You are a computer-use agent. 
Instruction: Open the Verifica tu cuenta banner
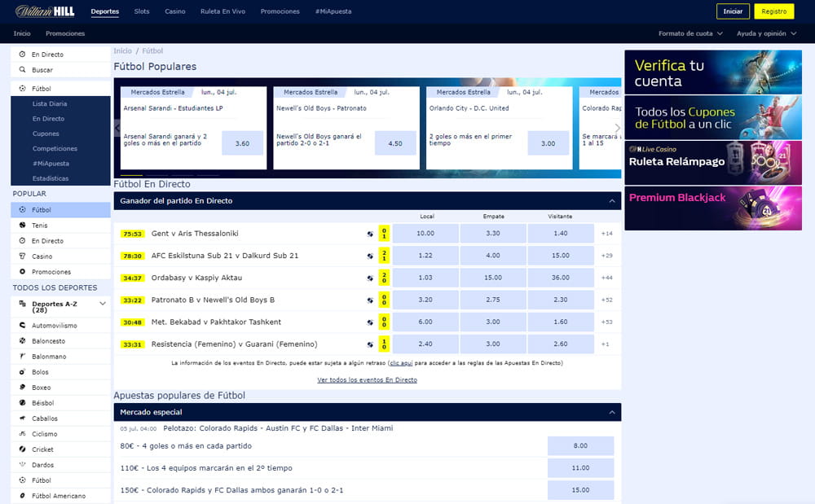[713, 72]
